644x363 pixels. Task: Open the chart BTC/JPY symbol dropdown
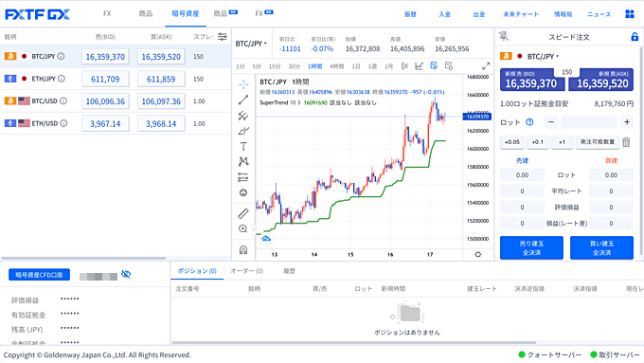tap(251, 44)
